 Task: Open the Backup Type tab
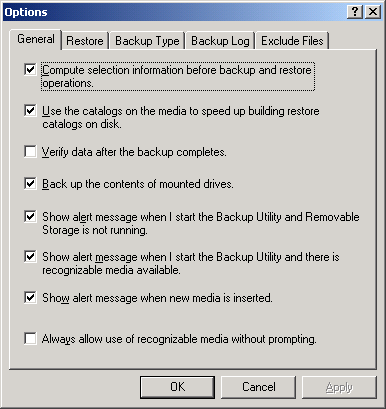tap(147, 41)
